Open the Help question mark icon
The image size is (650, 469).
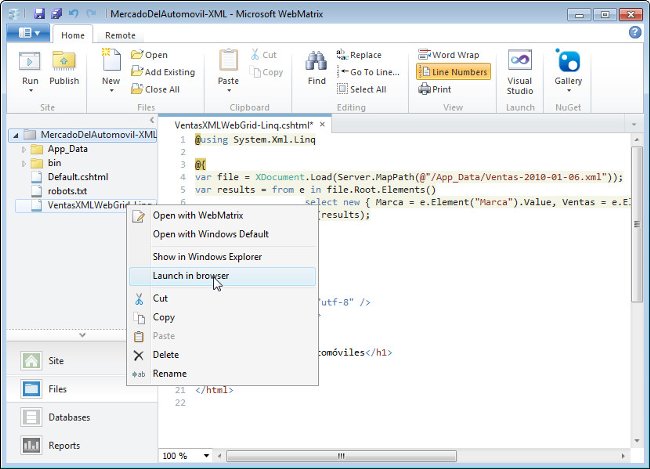(635, 32)
